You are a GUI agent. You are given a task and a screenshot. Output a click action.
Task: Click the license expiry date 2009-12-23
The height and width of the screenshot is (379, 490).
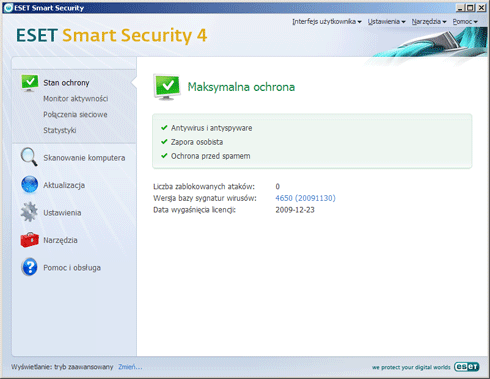[x=295, y=210]
